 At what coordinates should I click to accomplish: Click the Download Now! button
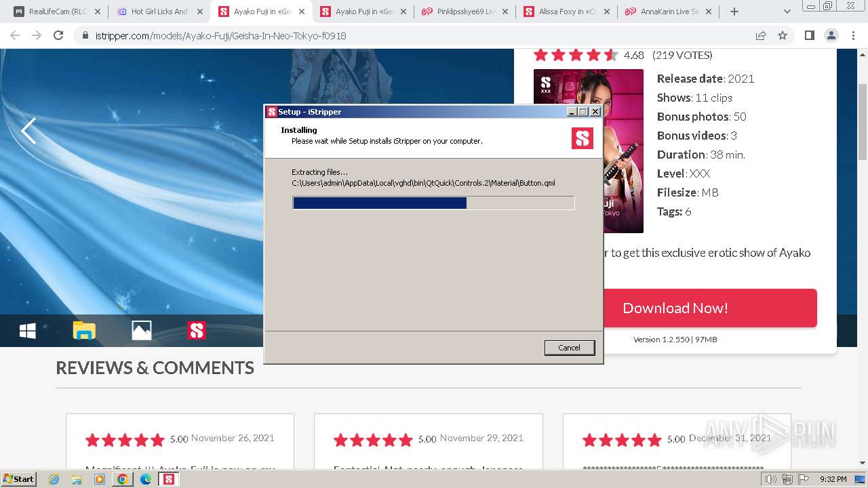tap(709, 308)
